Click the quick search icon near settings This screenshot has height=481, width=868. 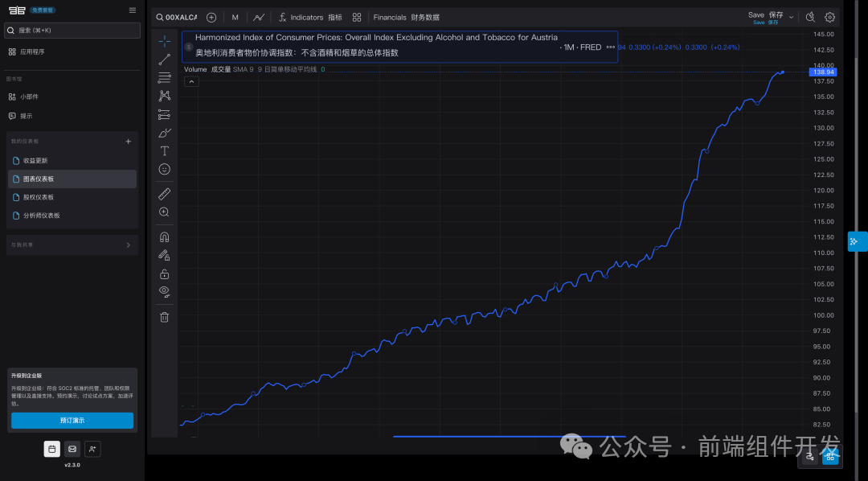coord(810,17)
